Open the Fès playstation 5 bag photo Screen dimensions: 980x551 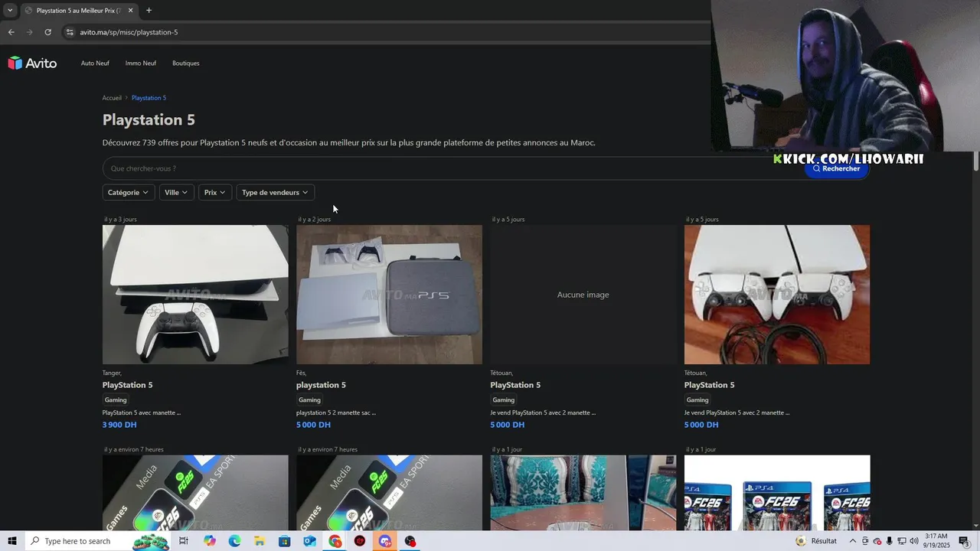[x=389, y=295]
